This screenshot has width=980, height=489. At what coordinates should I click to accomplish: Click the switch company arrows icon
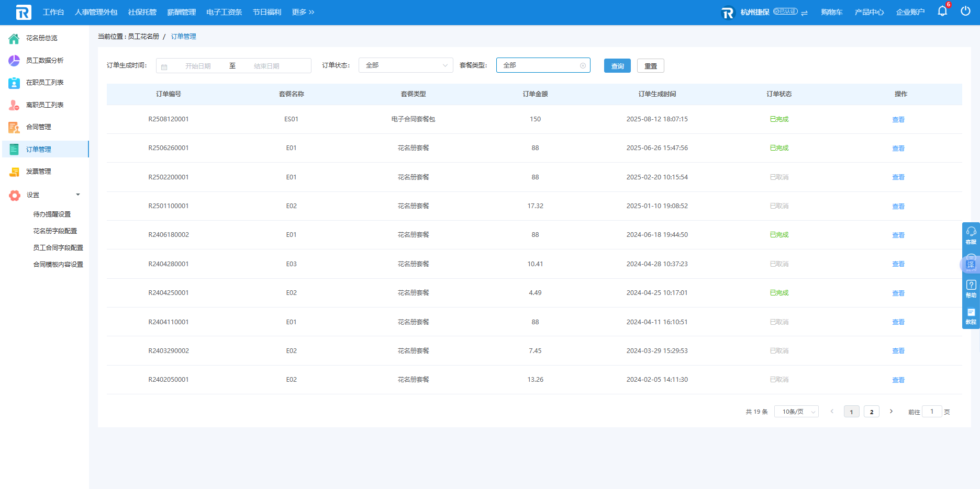pos(804,13)
